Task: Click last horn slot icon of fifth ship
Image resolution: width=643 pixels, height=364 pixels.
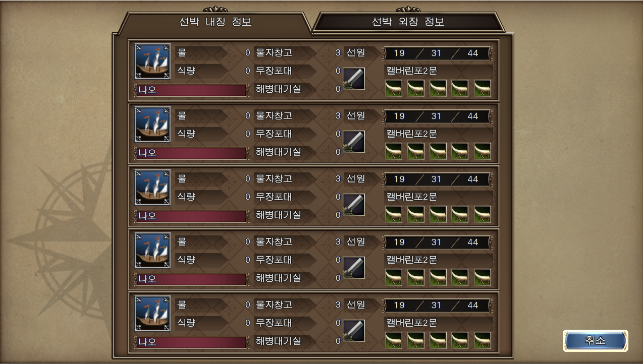Action: (x=483, y=340)
